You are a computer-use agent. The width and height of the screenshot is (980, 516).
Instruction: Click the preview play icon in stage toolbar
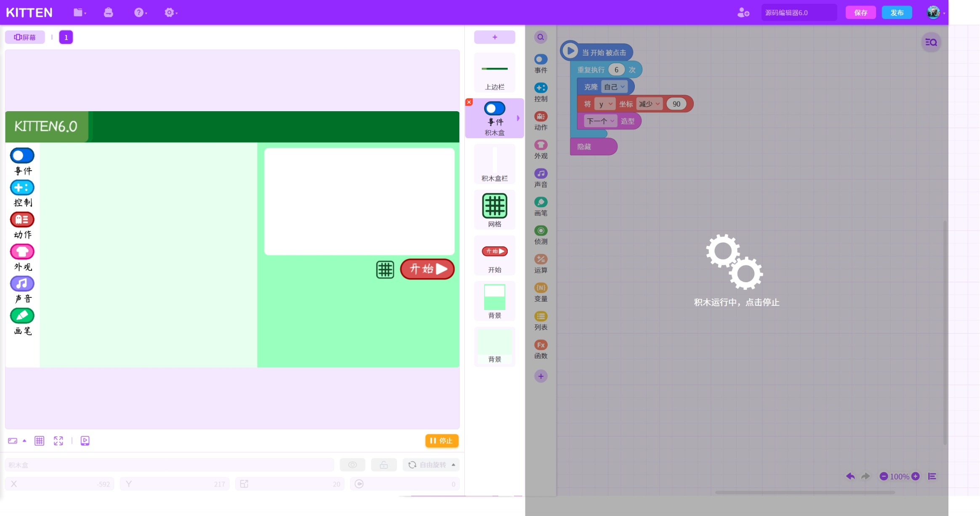point(85,441)
